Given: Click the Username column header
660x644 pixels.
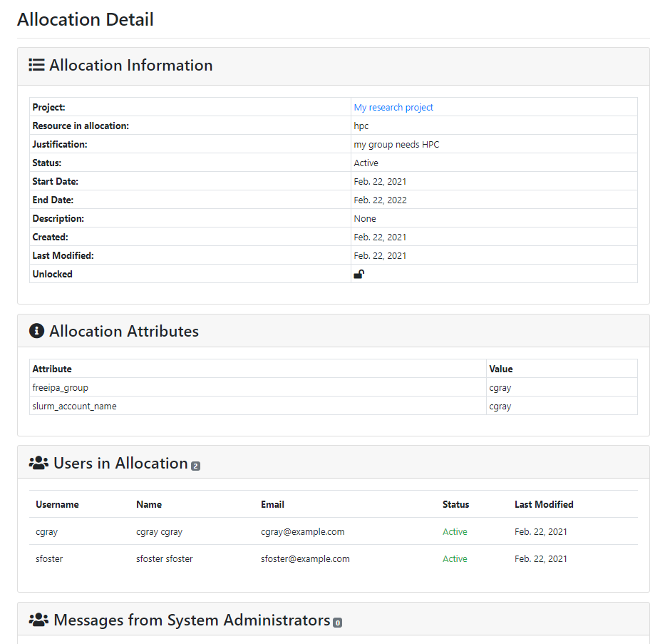Looking at the screenshot, I should point(57,504).
